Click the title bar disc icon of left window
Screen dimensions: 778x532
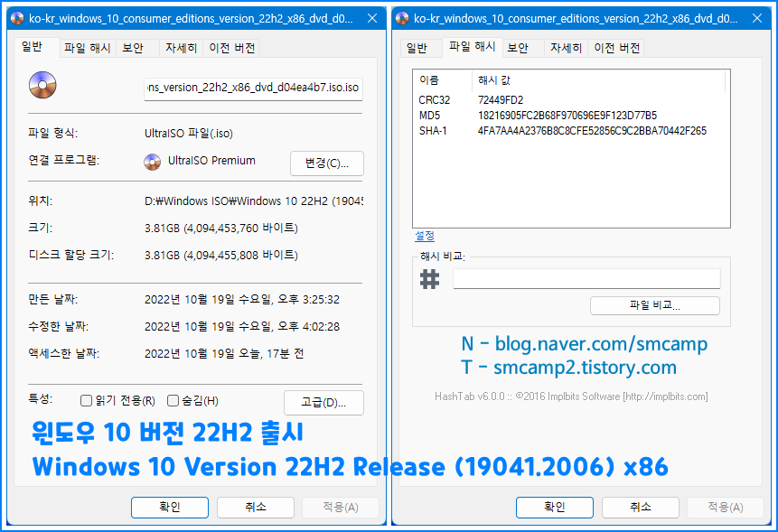click(17, 18)
